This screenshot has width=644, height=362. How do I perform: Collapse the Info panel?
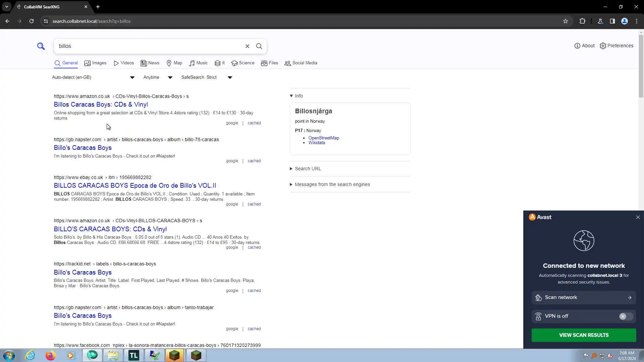coord(297,96)
